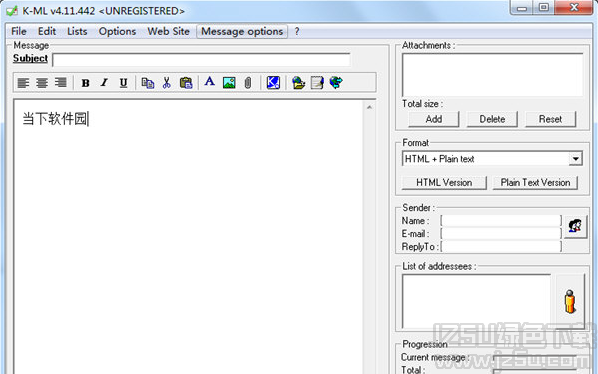598x374 pixels.
Task: Close the K-ML window
Action: [x=574, y=8]
